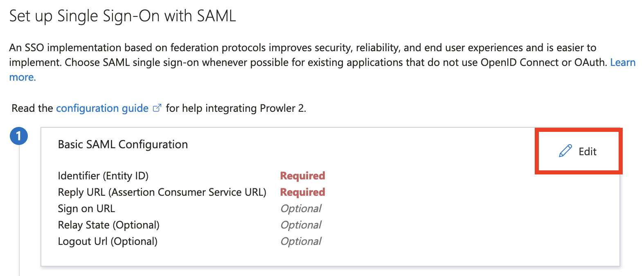644x276 pixels.
Task: Click the external link icon beside configuration guide
Action: tap(157, 108)
